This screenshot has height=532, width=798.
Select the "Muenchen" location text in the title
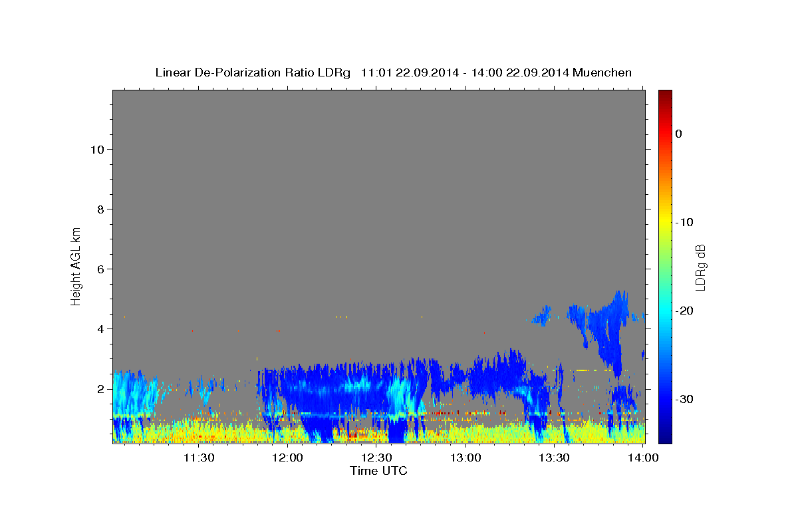602,72
